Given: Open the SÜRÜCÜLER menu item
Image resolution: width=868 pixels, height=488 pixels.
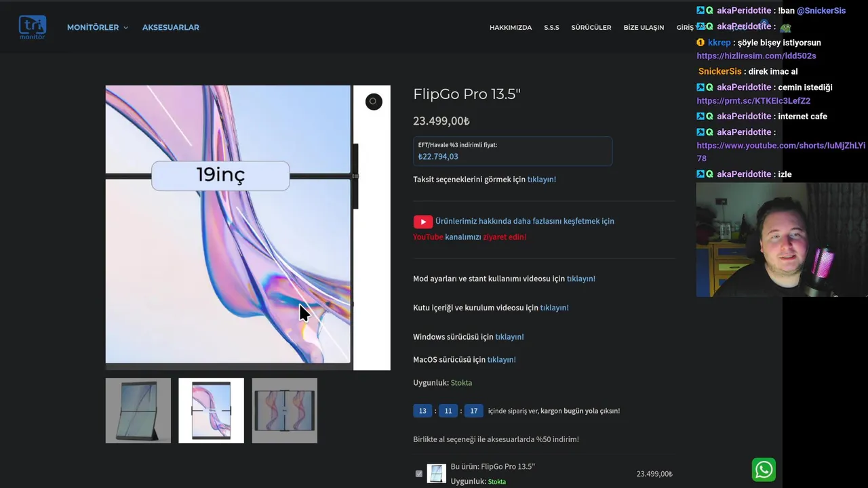Looking at the screenshot, I should click(x=591, y=28).
